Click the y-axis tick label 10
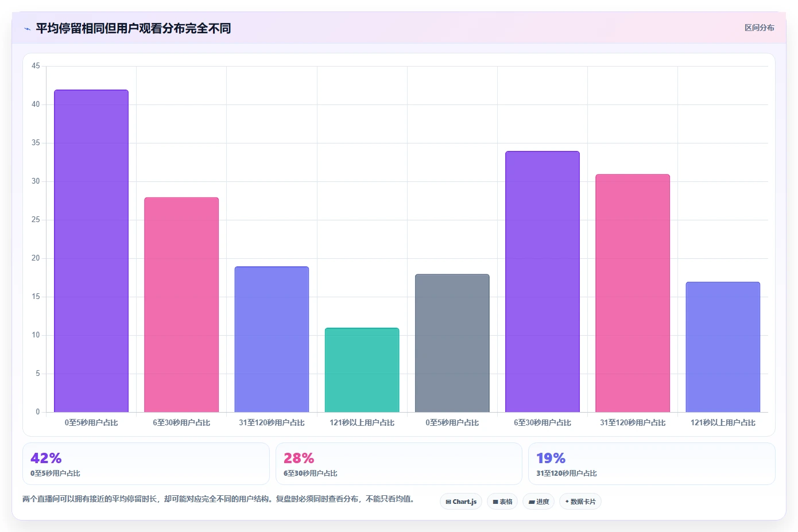 tap(36, 335)
